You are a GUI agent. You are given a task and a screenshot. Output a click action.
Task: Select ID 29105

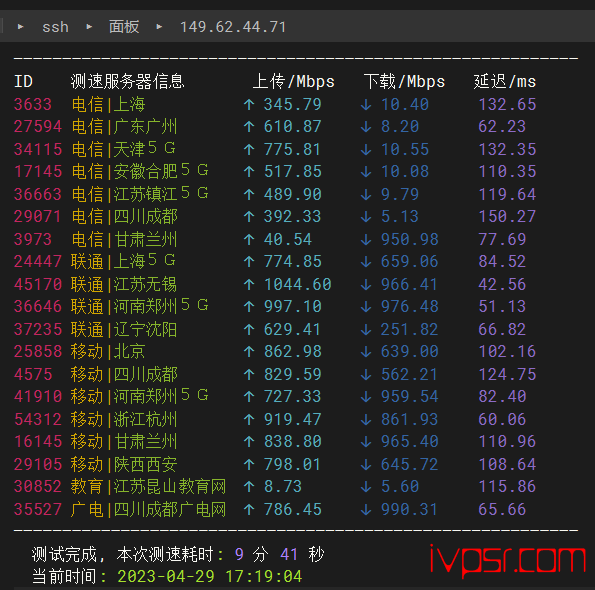click(38, 464)
